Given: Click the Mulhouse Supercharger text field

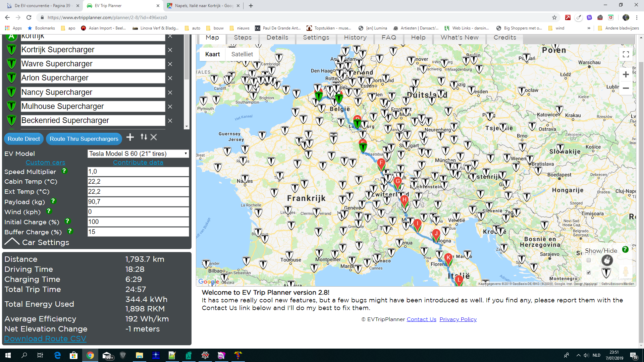Looking at the screenshot, I should [x=93, y=107].
